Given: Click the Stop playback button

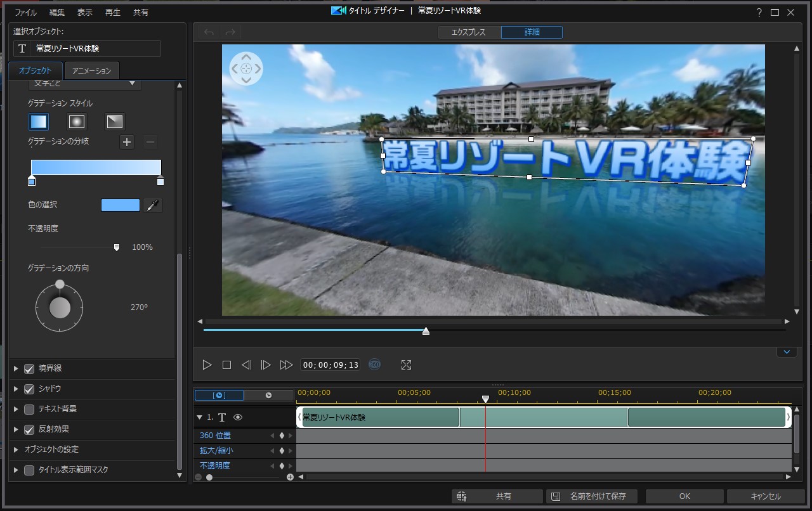Looking at the screenshot, I should coord(226,365).
